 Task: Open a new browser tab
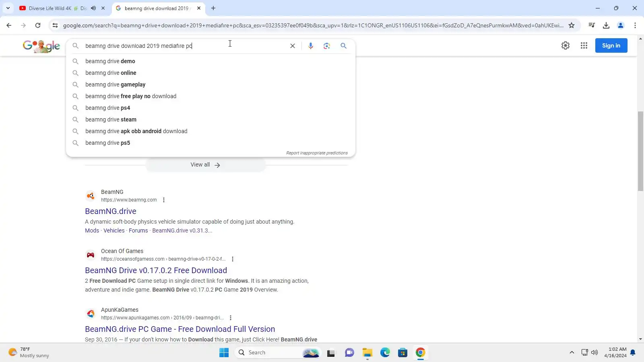point(213,8)
